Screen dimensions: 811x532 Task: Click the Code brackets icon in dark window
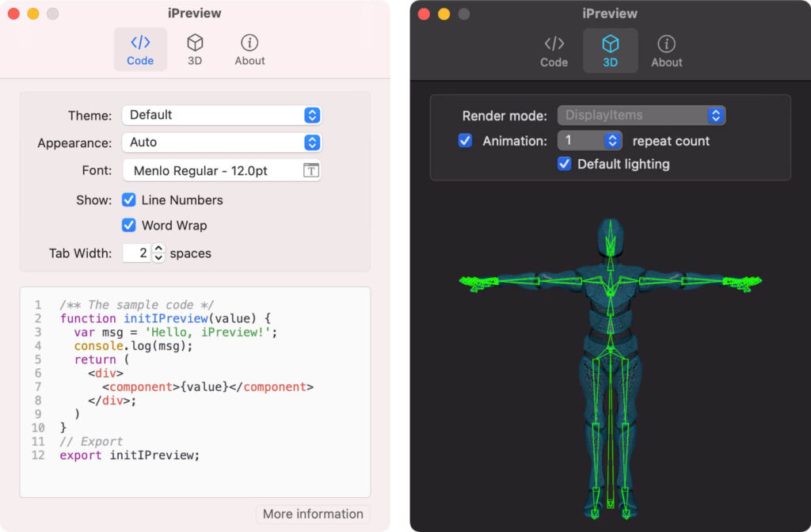tap(554, 44)
